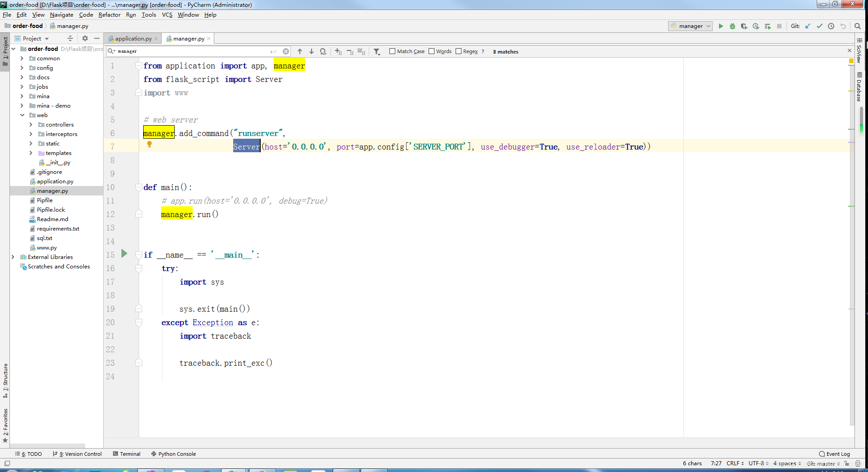The height and width of the screenshot is (472, 868).
Task: Run manager with coverage
Action: click(x=744, y=26)
